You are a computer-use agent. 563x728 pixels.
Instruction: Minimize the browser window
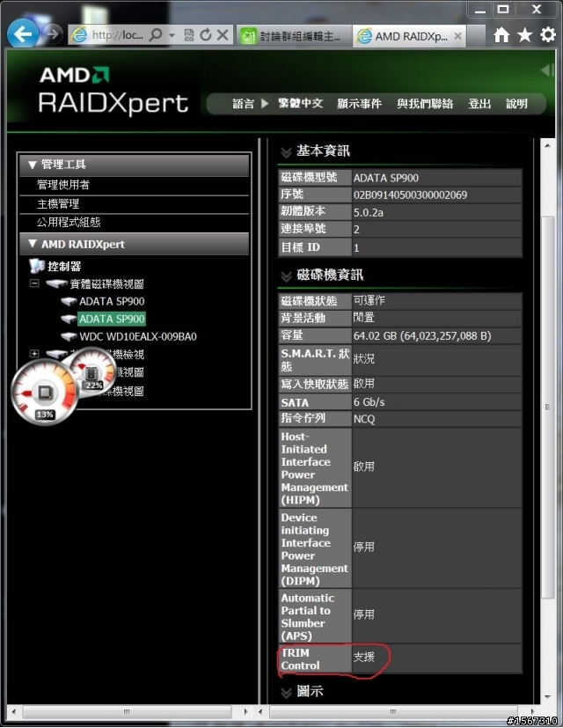(x=480, y=10)
